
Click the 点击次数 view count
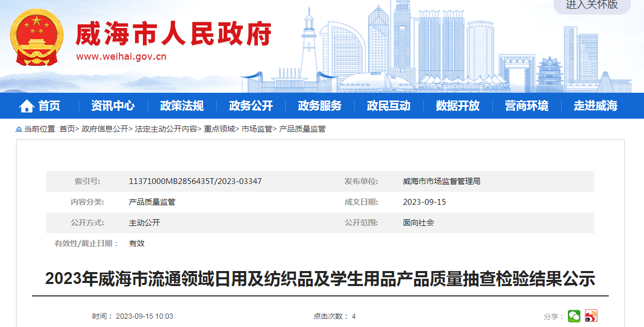(334, 316)
